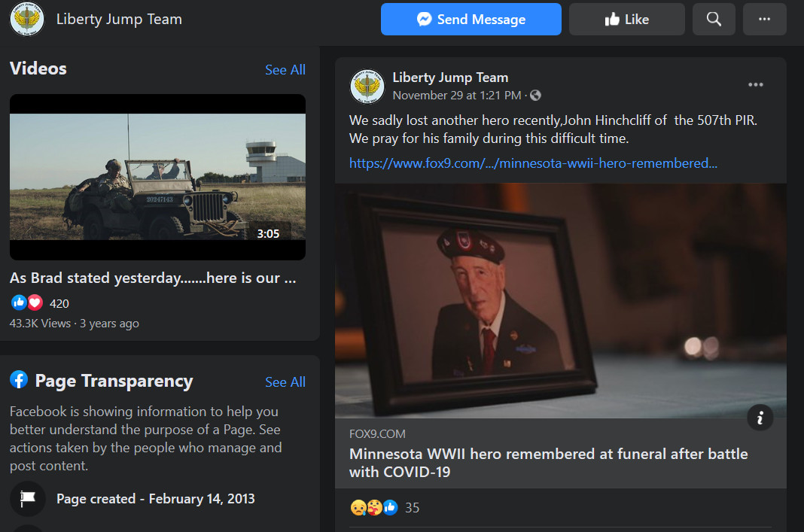
Task: Open the 'Minnesota WWII hero remembered' headline
Action: (548, 463)
